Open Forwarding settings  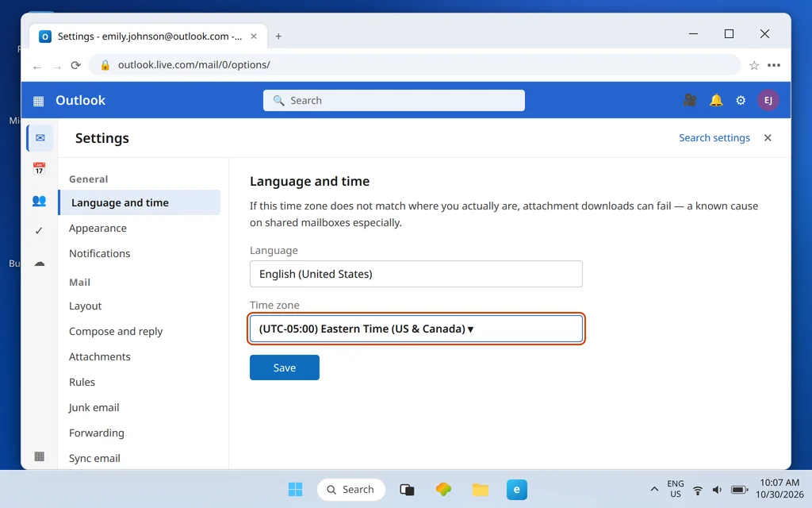click(96, 433)
